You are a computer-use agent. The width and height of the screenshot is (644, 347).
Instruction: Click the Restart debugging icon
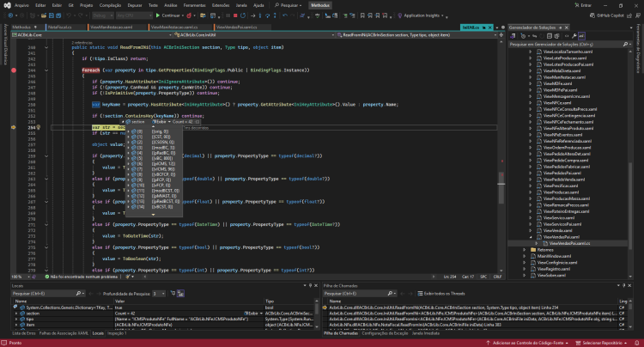click(x=243, y=15)
